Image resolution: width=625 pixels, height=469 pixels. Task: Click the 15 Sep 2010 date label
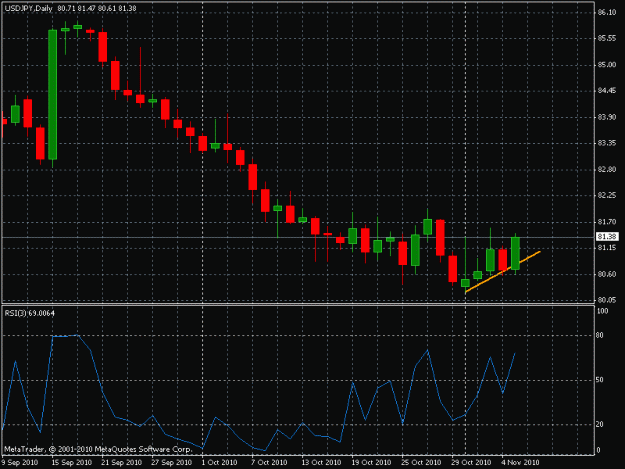(71, 462)
